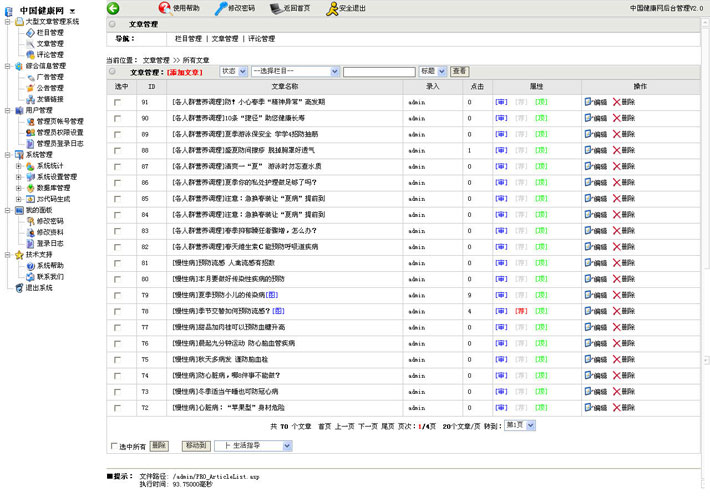Click 评论管理 in the navigation bar
The height and width of the screenshot is (497, 710).
tap(260, 39)
